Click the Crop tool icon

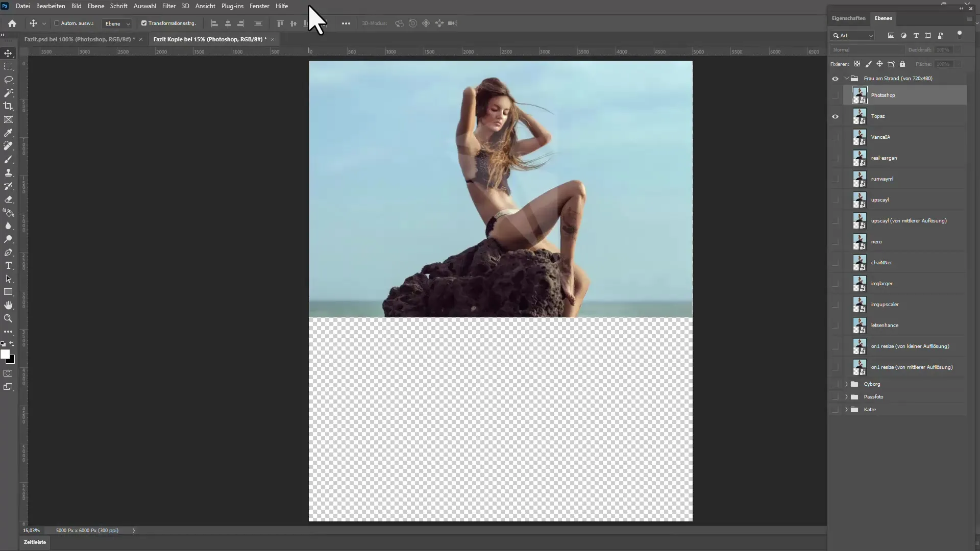pyautogui.click(x=9, y=106)
